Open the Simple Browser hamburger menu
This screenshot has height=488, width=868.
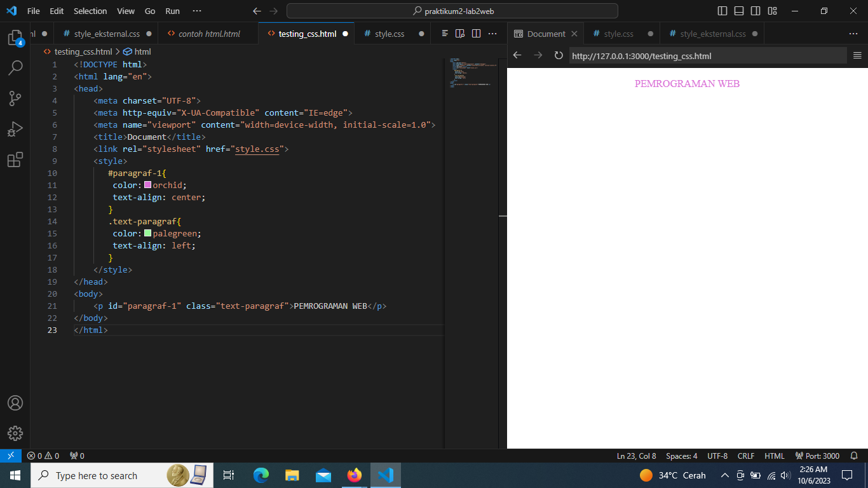[857, 56]
